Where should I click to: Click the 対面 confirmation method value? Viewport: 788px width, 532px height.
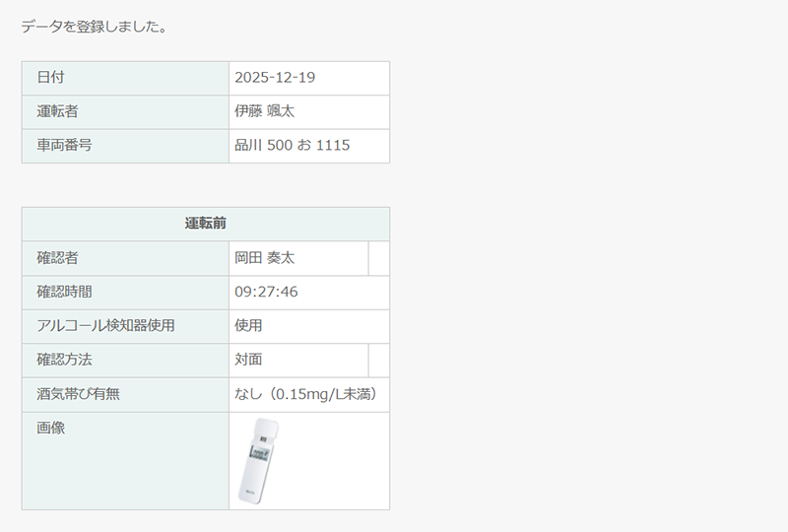248,360
